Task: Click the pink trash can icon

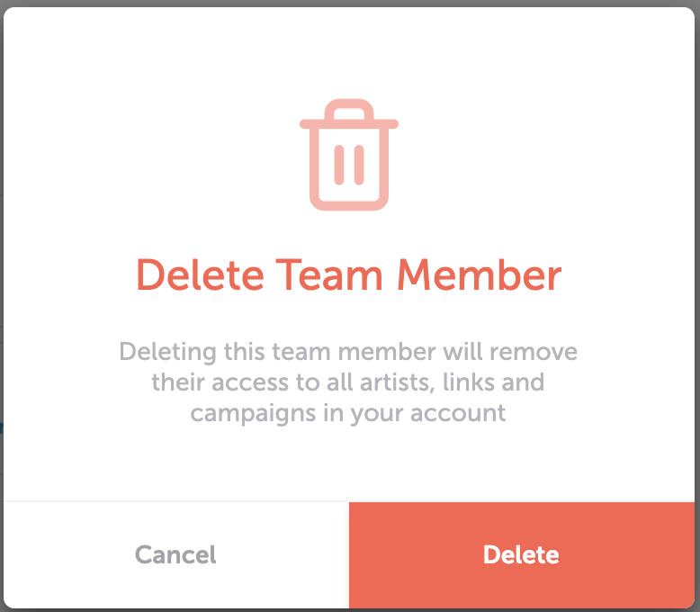Action: 349,155
